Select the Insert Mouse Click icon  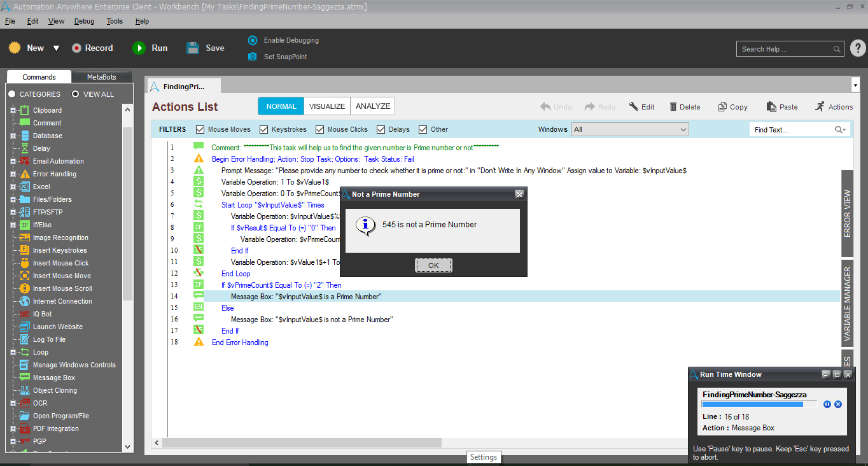[x=25, y=263]
